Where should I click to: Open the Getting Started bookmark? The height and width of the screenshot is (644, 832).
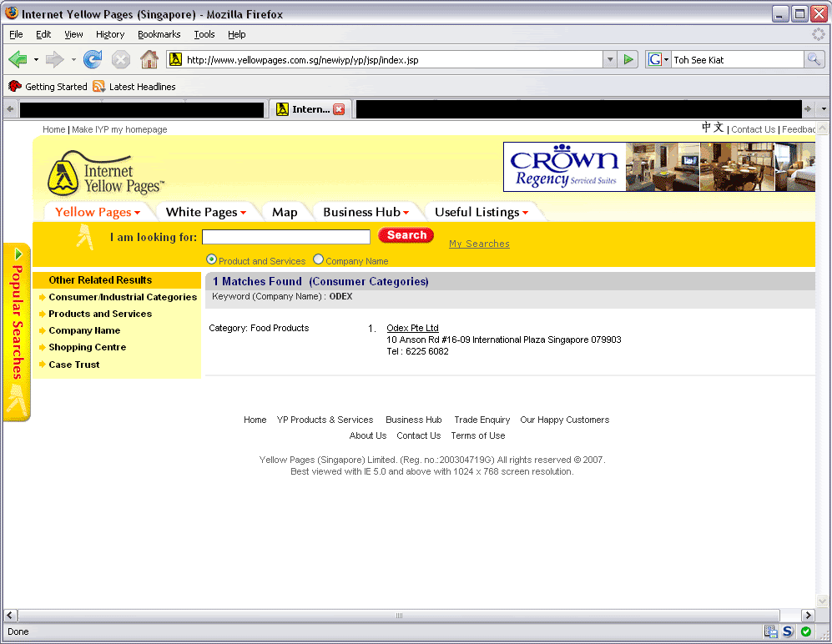(x=48, y=87)
